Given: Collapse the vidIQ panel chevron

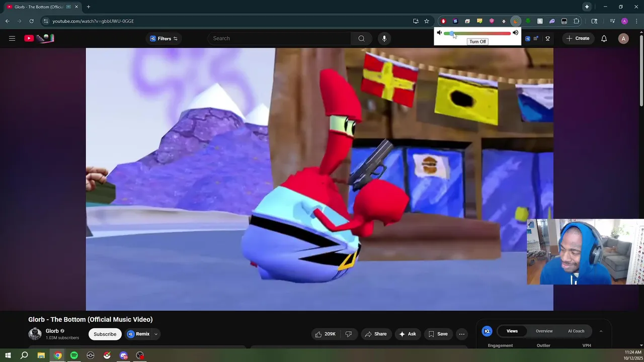Looking at the screenshot, I should (x=601, y=331).
